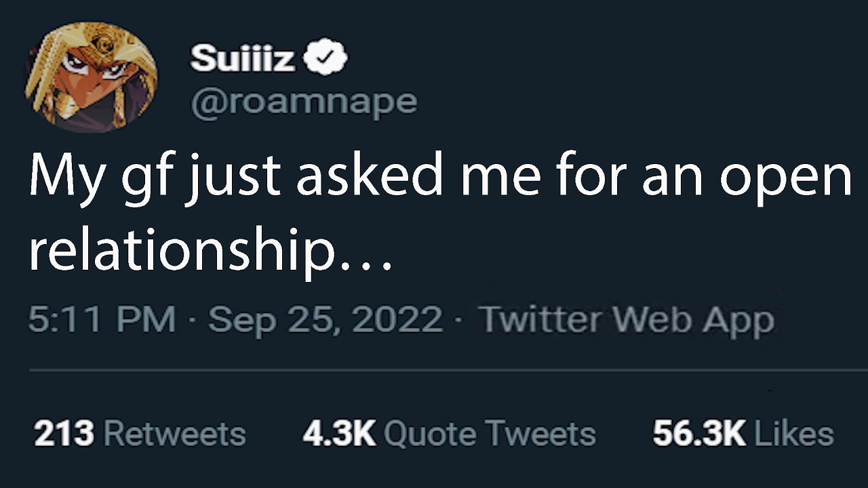Open the Suiiiz profile avatar
Image resolution: width=868 pixels, height=488 pixels.
coord(91,77)
